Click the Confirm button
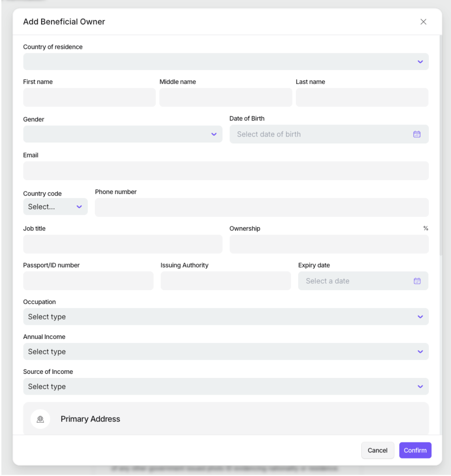This screenshot has width=451, height=476. click(415, 450)
